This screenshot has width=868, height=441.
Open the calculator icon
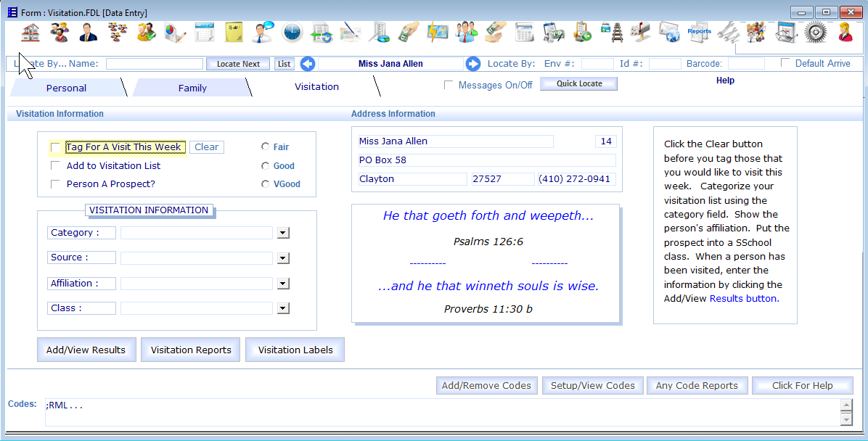[x=524, y=33]
